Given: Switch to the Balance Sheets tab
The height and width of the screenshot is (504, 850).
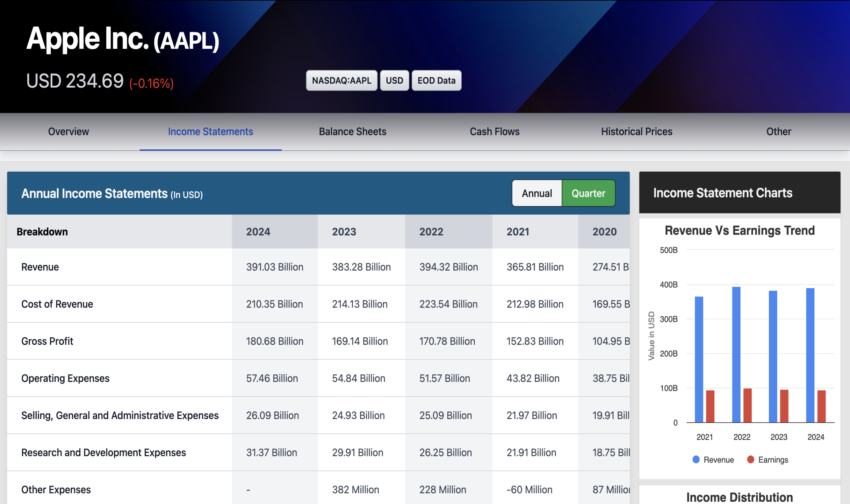Looking at the screenshot, I should pyautogui.click(x=353, y=131).
